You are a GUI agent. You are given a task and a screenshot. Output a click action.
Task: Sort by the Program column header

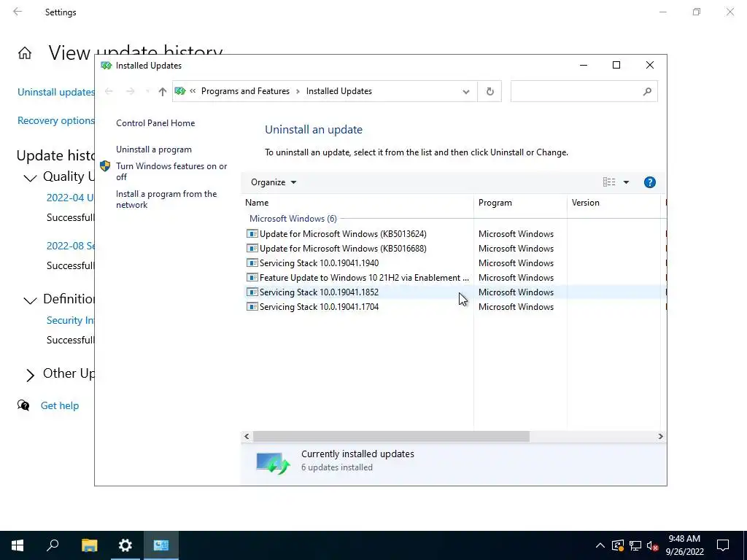pyautogui.click(x=520, y=203)
